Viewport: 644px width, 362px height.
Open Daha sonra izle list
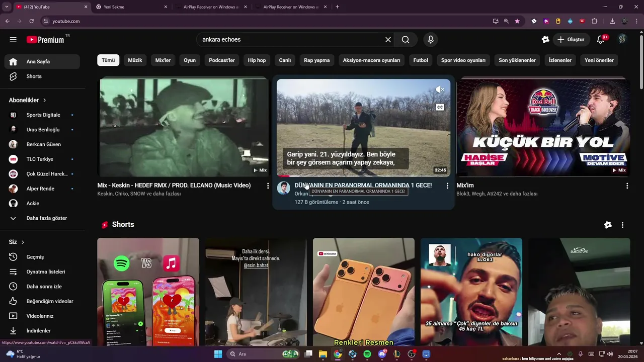click(x=42, y=287)
